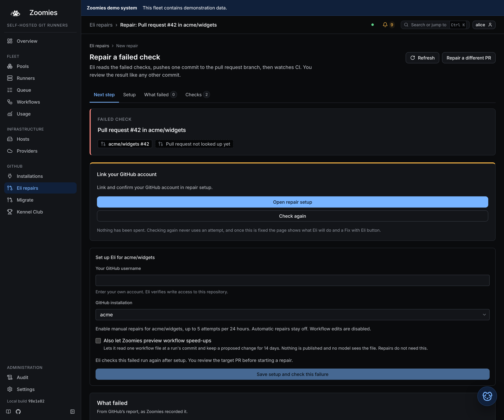
Task: Open the documentation book icon
Action: pos(8,412)
